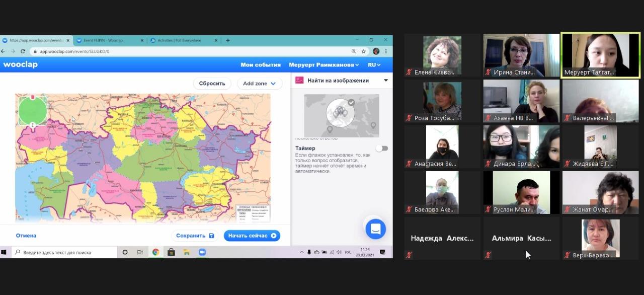Open the Меруерт Раимханова account dropdown
644x295 pixels.
coord(324,65)
